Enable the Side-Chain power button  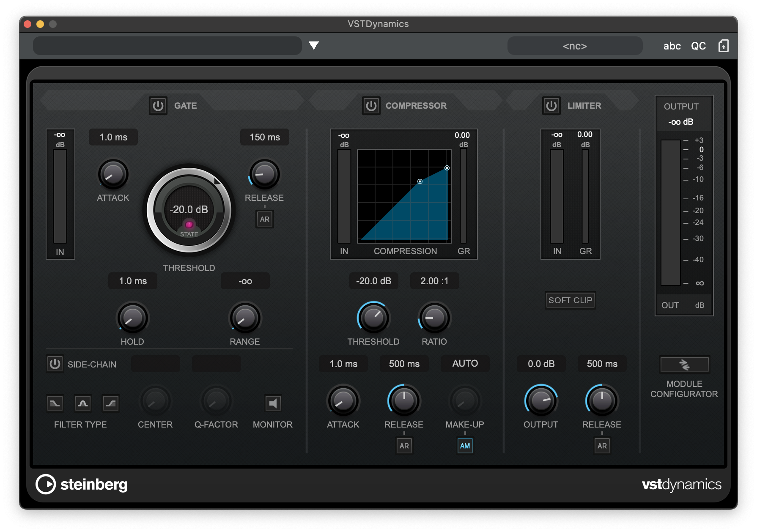coord(55,364)
